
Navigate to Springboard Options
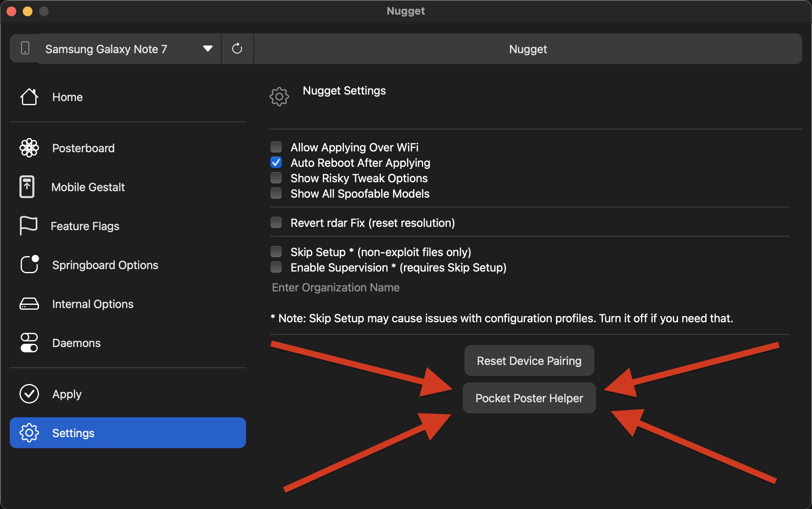click(128, 265)
